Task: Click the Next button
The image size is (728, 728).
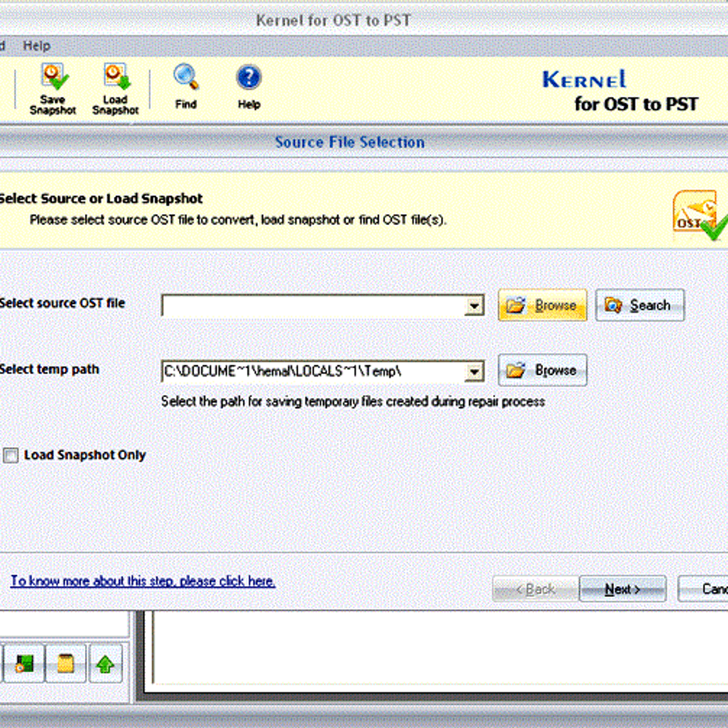Action: [x=622, y=589]
